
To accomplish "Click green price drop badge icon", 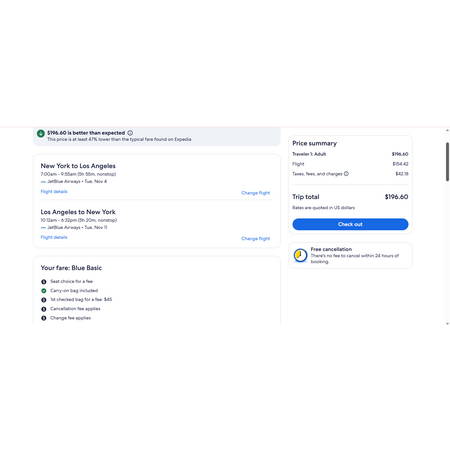I will [x=41, y=133].
